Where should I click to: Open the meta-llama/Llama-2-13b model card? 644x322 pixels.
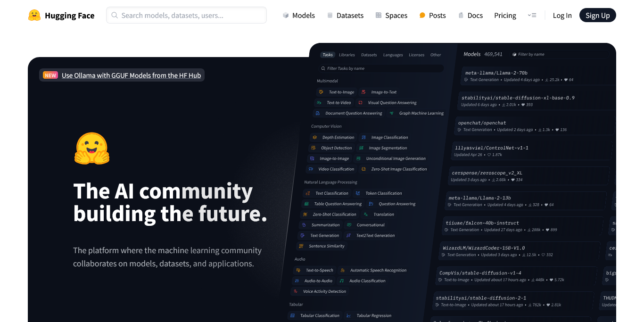point(526,201)
